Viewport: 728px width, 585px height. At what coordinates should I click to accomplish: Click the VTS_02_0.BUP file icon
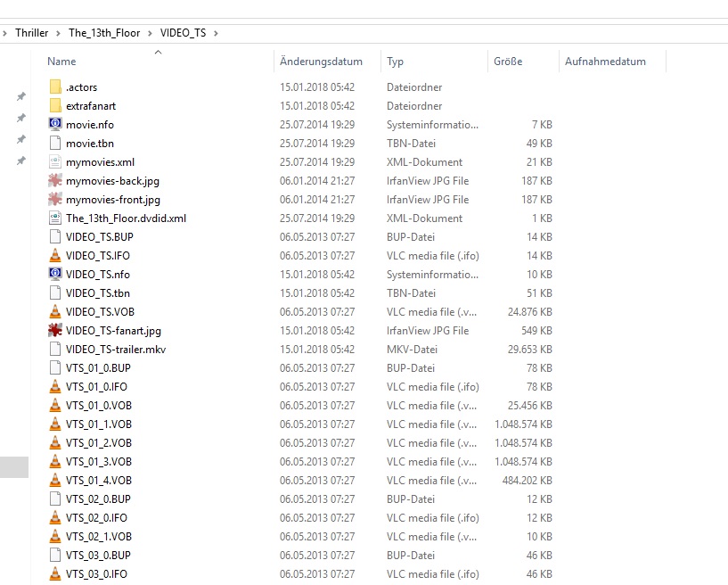(54, 499)
